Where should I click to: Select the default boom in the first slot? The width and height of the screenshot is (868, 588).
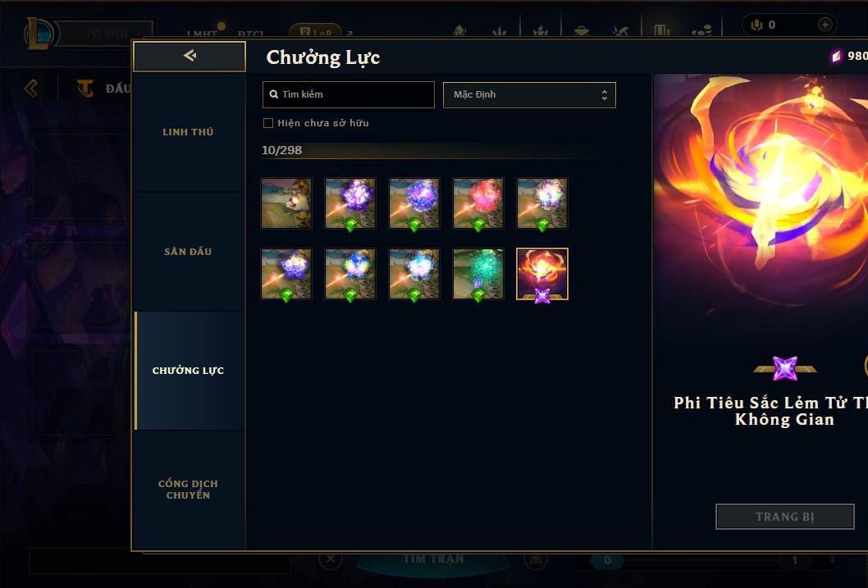coord(286,203)
